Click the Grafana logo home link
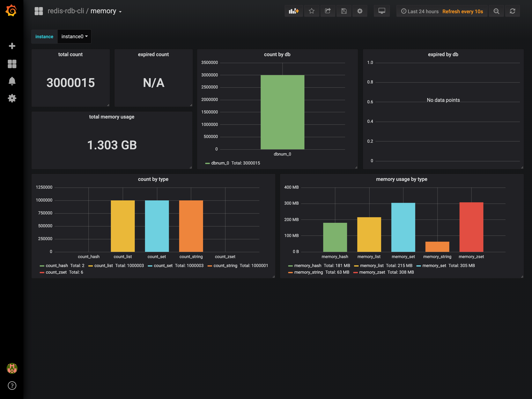The image size is (532, 399). (x=11, y=11)
